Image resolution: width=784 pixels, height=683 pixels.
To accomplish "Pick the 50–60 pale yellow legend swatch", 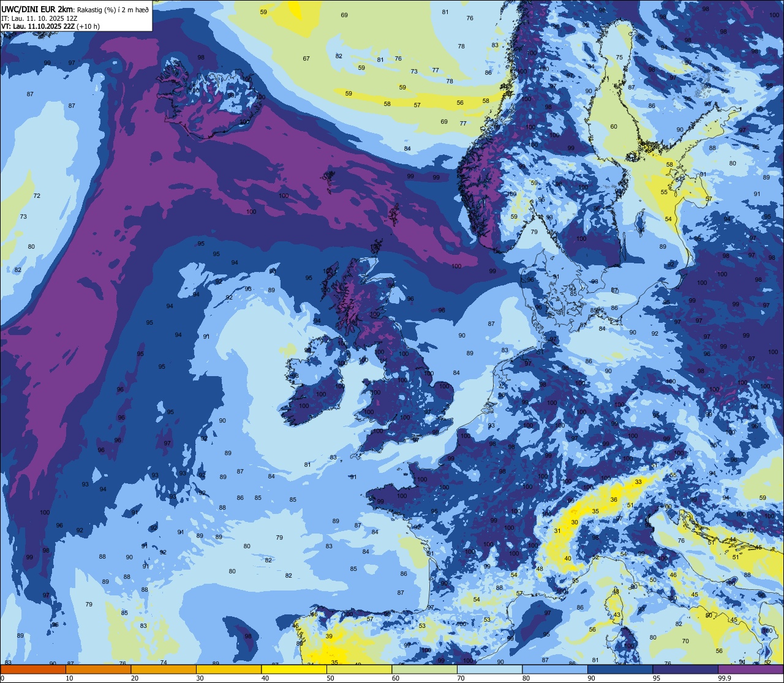I will point(359,670).
